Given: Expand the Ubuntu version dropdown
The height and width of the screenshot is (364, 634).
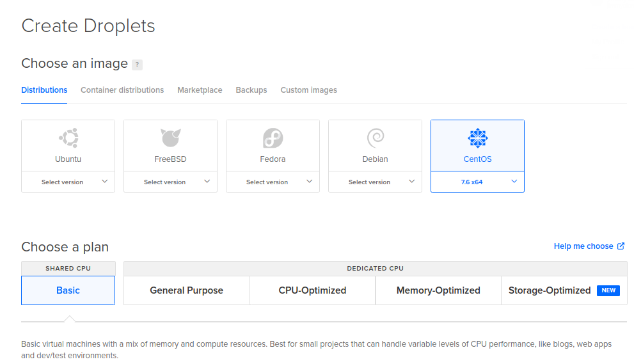Looking at the screenshot, I should (68, 182).
